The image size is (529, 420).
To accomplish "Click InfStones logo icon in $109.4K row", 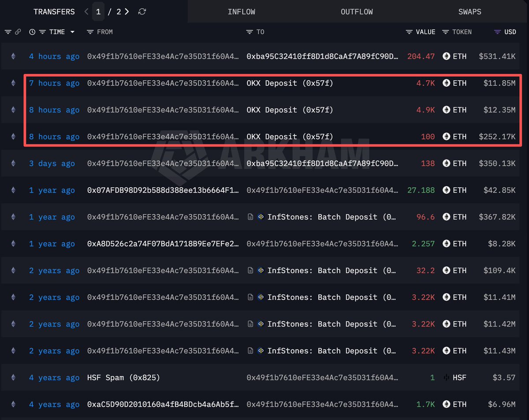I will pos(261,271).
